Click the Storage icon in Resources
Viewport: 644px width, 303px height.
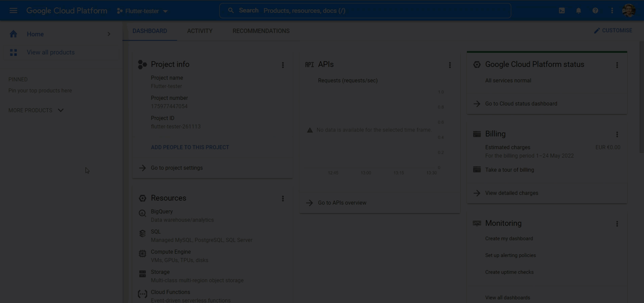tap(142, 274)
